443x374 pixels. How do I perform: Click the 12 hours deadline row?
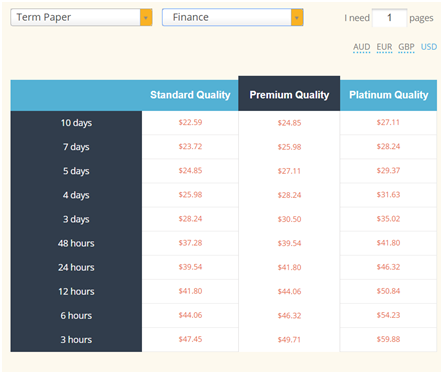click(76, 291)
